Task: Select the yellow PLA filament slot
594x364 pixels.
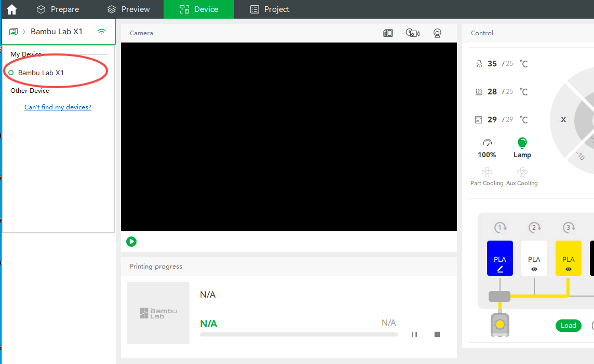Action: (x=568, y=258)
